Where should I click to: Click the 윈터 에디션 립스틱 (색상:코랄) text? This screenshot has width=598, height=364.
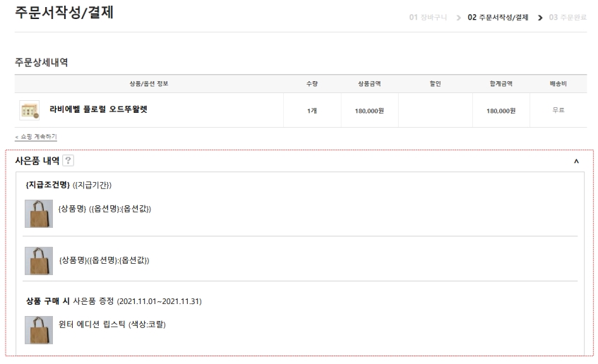112,324
